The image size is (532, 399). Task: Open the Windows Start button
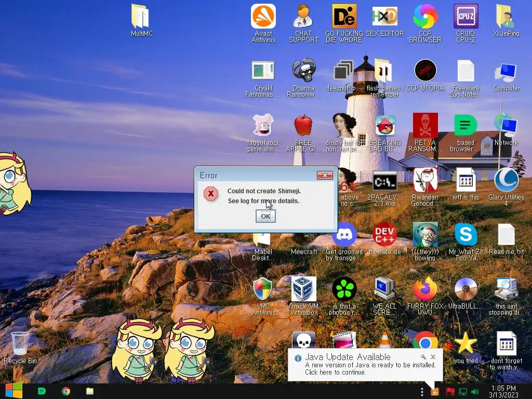pyautogui.click(x=14, y=391)
